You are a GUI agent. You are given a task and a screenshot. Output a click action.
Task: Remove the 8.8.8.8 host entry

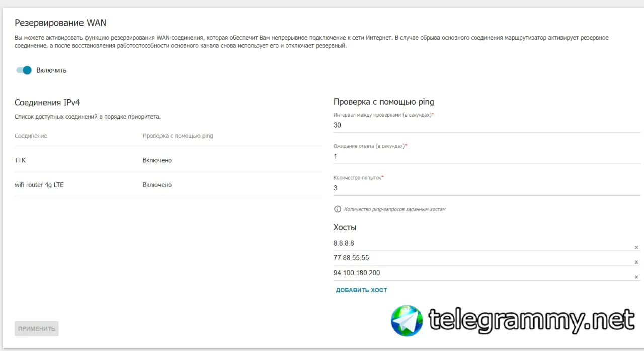[636, 248]
